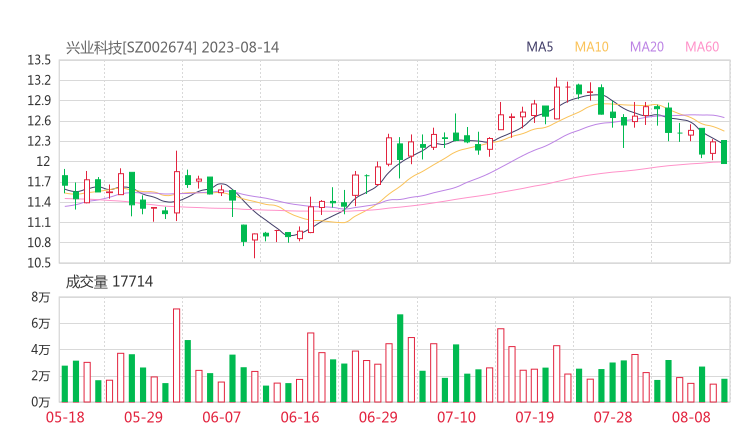This screenshot has height=440, width=740.
Task: Click the 07-10 date axis label
Action: point(456,417)
